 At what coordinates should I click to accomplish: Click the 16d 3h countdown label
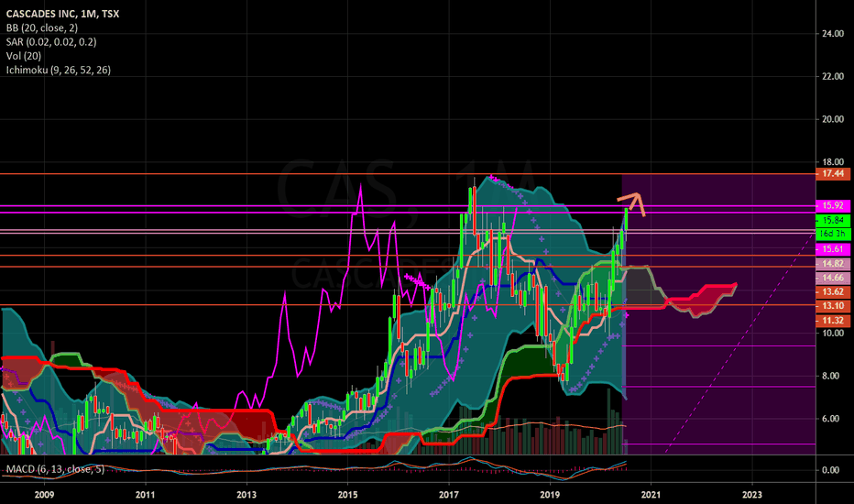click(x=833, y=234)
